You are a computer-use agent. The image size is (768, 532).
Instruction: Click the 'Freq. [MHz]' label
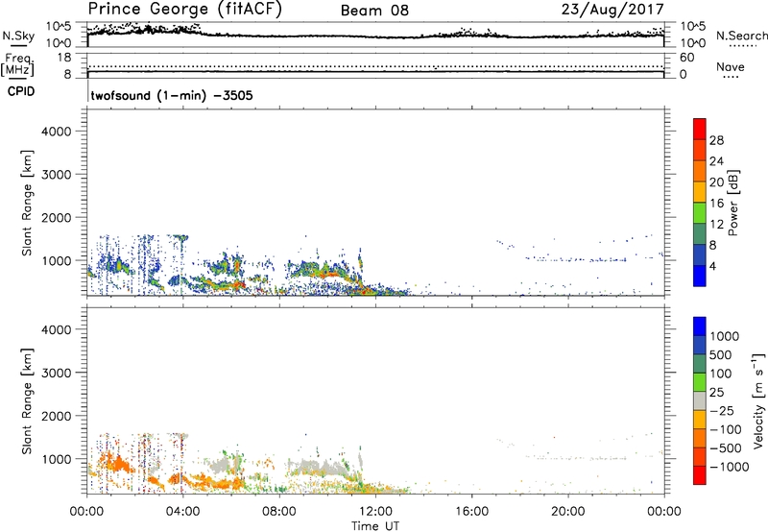pyautogui.click(x=17, y=65)
